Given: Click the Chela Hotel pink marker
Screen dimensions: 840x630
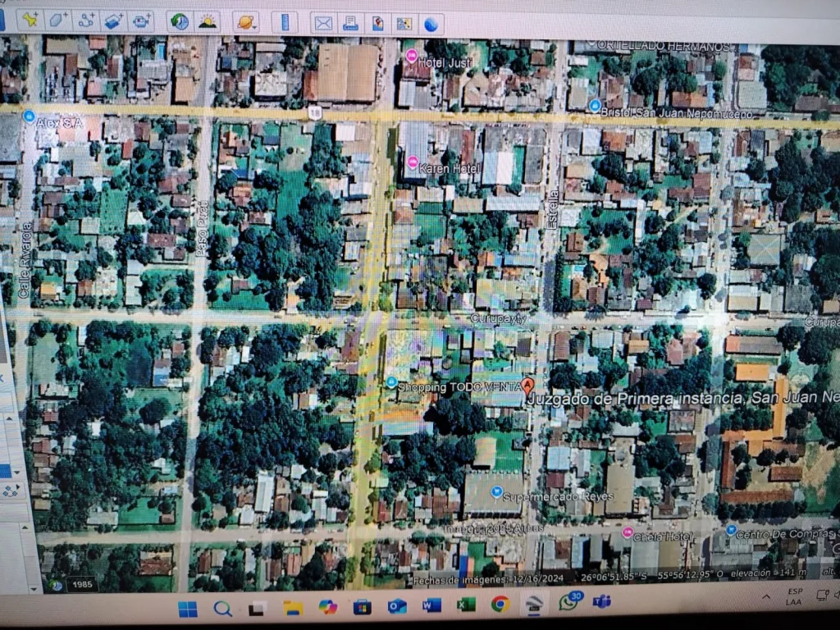Looking at the screenshot, I should click(628, 532).
